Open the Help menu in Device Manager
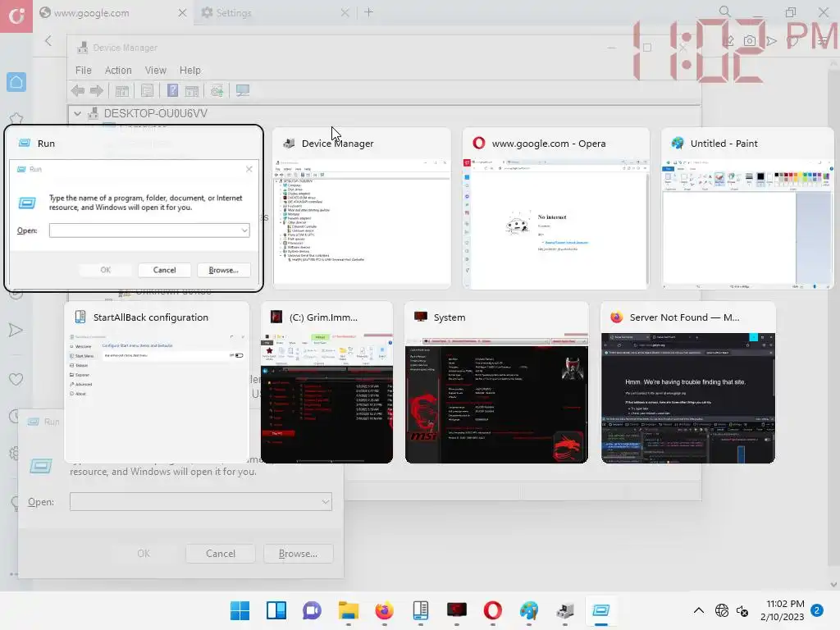This screenshot has height=630, width=840. pyautogui.click(x=189, y=71)
